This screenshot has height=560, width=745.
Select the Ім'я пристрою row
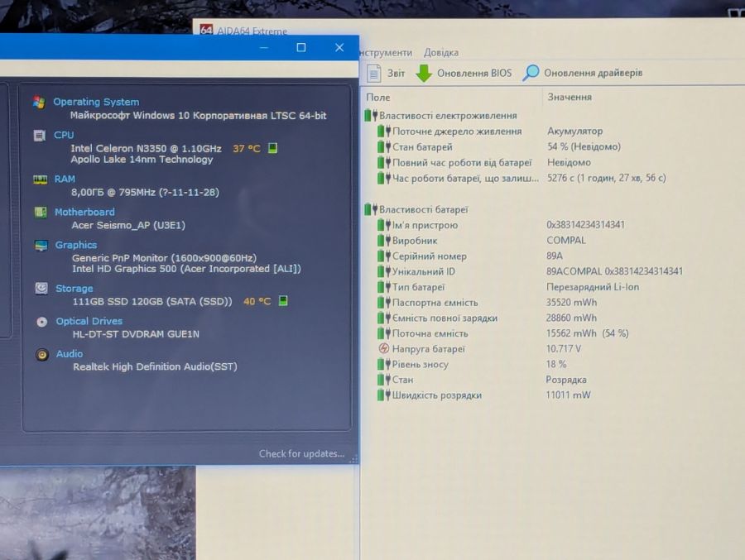[501, 225]
